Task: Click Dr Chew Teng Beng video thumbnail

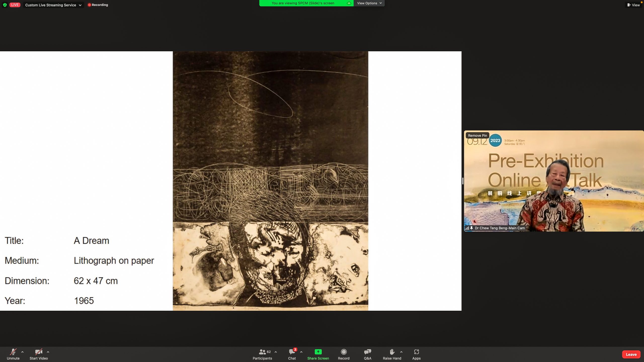Action: pos(553,181)
